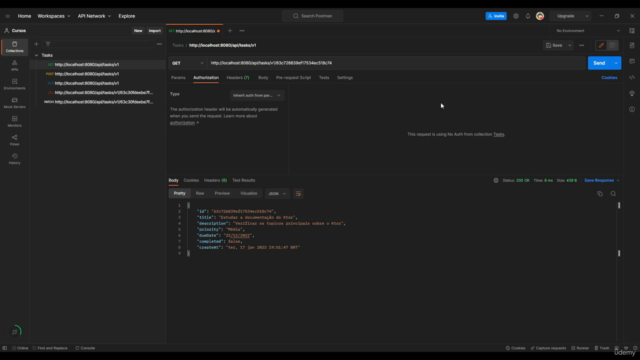Open the request info icon in right sidebar
Image resolution: width=640 pixels, height=360 pixels.
(x=632, y=109)
